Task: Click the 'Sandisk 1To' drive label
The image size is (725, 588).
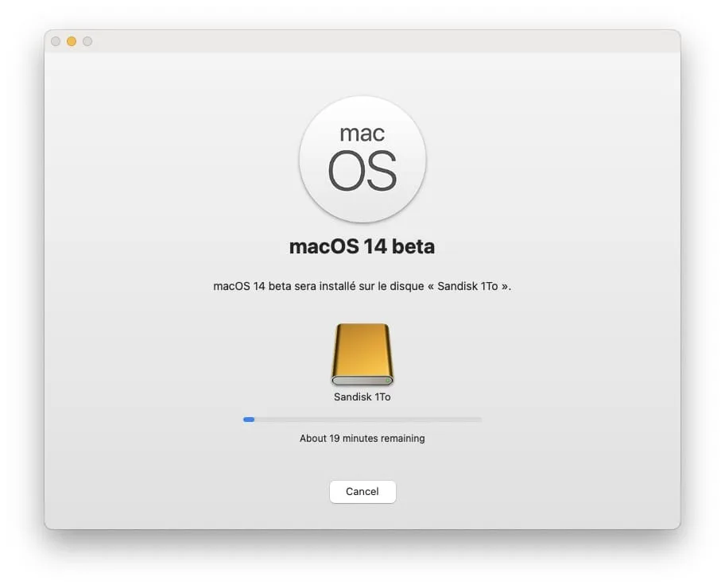Action: click(362, 397)
